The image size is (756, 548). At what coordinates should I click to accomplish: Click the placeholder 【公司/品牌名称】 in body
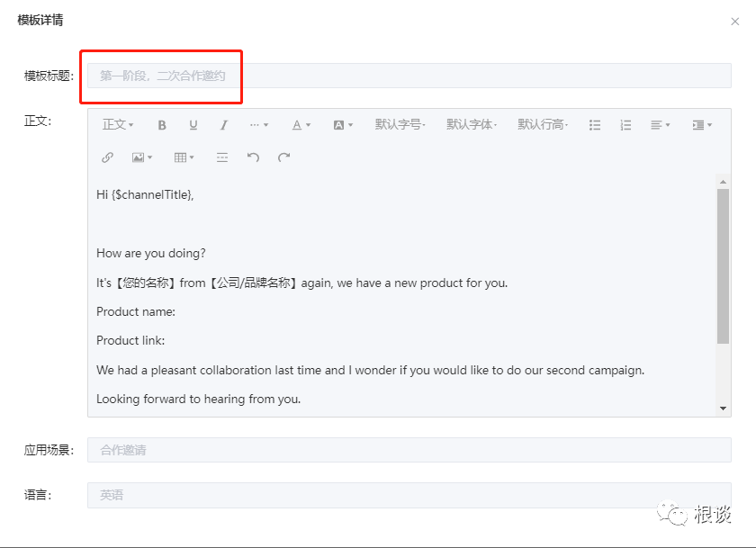click(253, 283)
